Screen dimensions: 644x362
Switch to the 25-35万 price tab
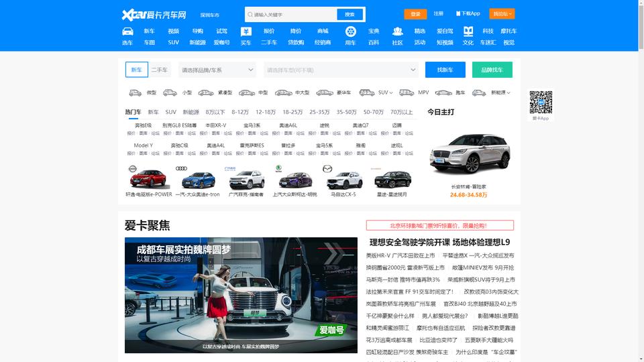(319, 112)
